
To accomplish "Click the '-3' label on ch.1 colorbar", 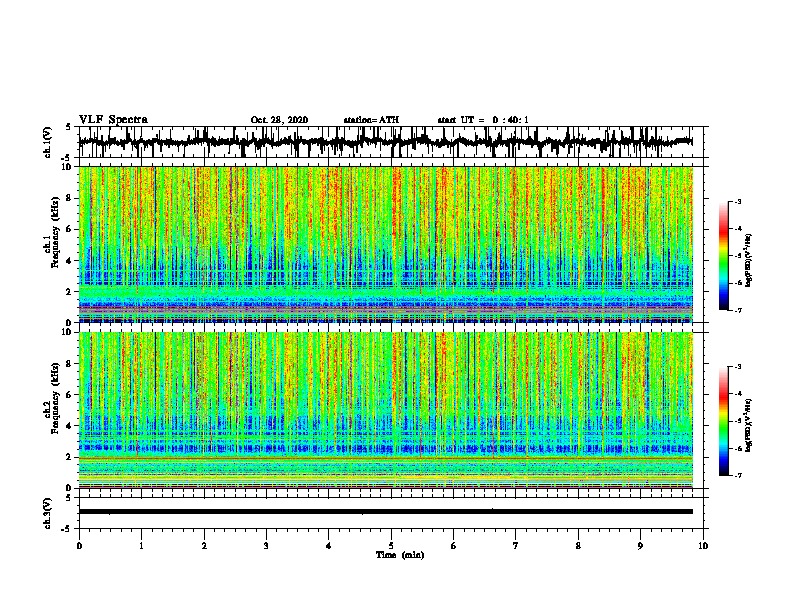I will [738, 201].
